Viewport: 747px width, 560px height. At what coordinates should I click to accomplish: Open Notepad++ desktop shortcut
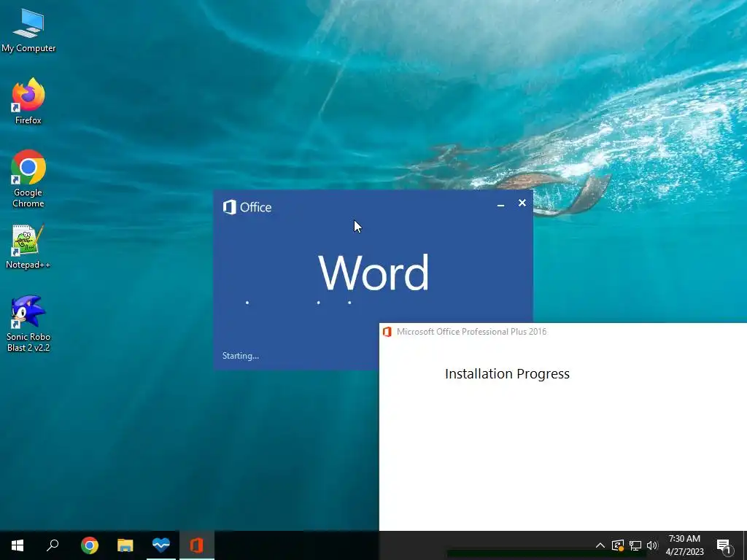pyautogui.click(x=28, y=246)
